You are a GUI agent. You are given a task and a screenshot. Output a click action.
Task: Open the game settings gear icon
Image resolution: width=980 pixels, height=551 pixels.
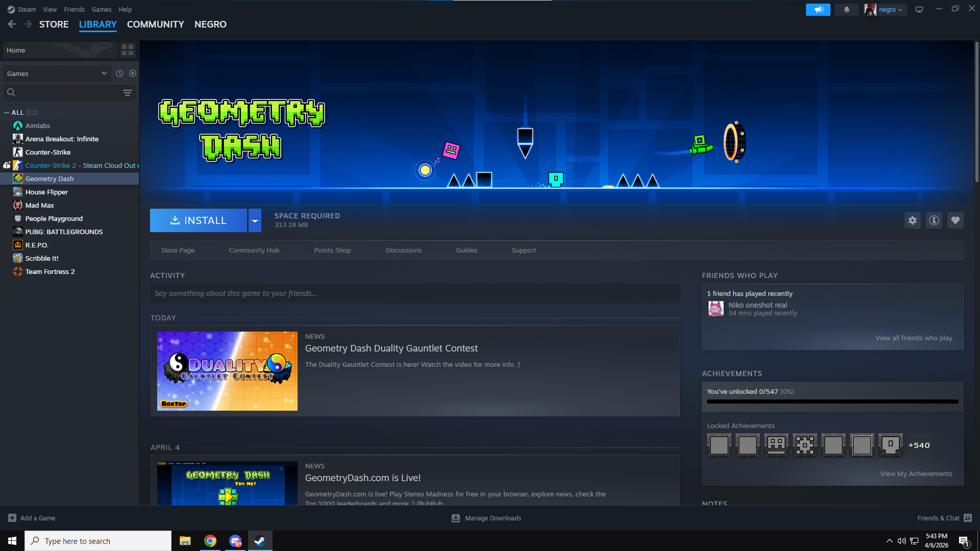click(912, 220)
